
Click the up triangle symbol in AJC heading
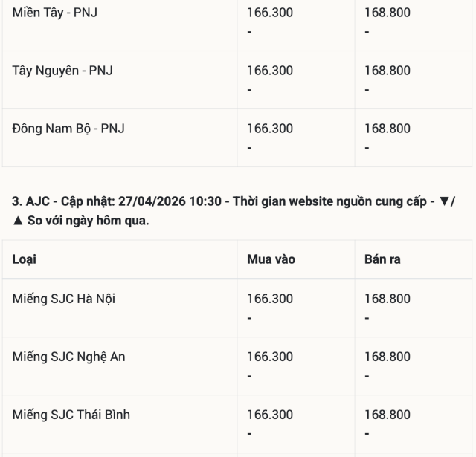17,221
